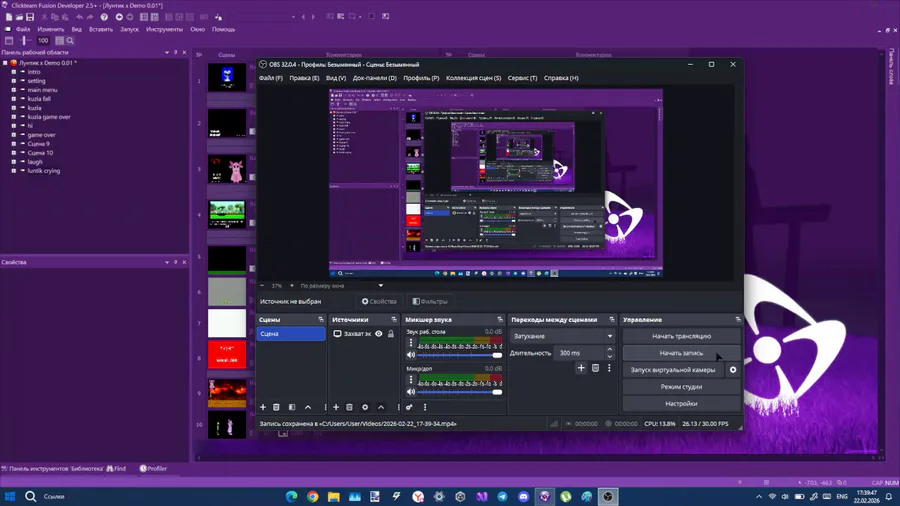The width and height of the screenshot is (900, 506).
Task: Open OBS "Файл (F)" menu
Action: tap(270, 78)
